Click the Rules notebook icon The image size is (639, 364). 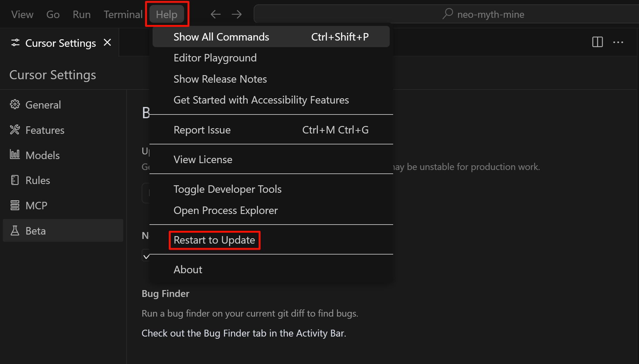[15, 180]
